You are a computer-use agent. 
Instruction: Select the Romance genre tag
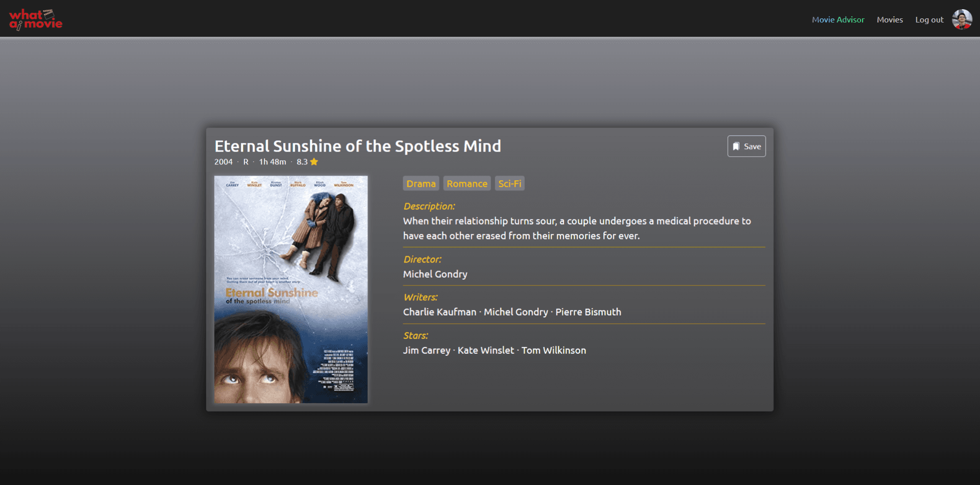(x=467, y=183)
